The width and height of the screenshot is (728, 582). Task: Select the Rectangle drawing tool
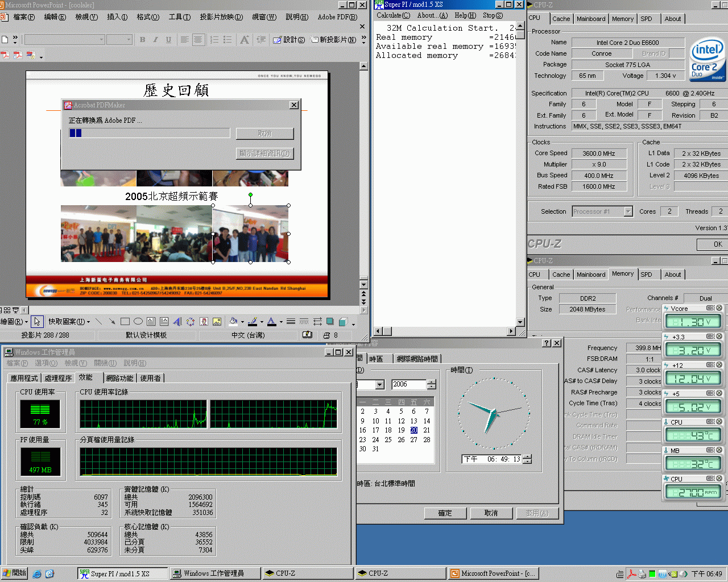pyautogui.click(x=125, y=322)
